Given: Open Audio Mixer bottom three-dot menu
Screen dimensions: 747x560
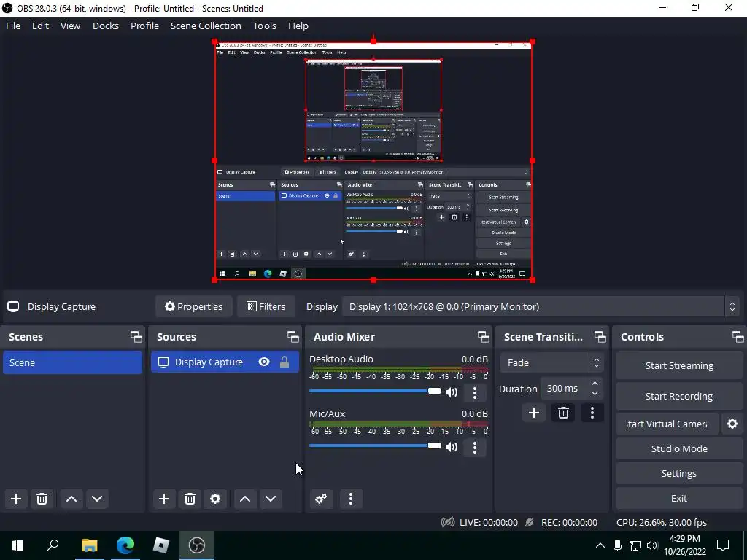Looking at the screenshot, I should coord(351,499).
